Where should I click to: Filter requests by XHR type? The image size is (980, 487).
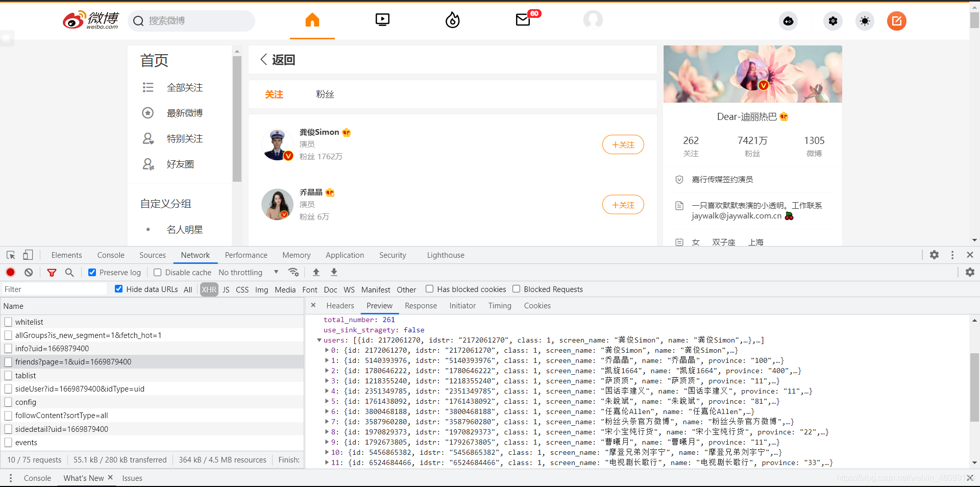[x=209, y=289]
